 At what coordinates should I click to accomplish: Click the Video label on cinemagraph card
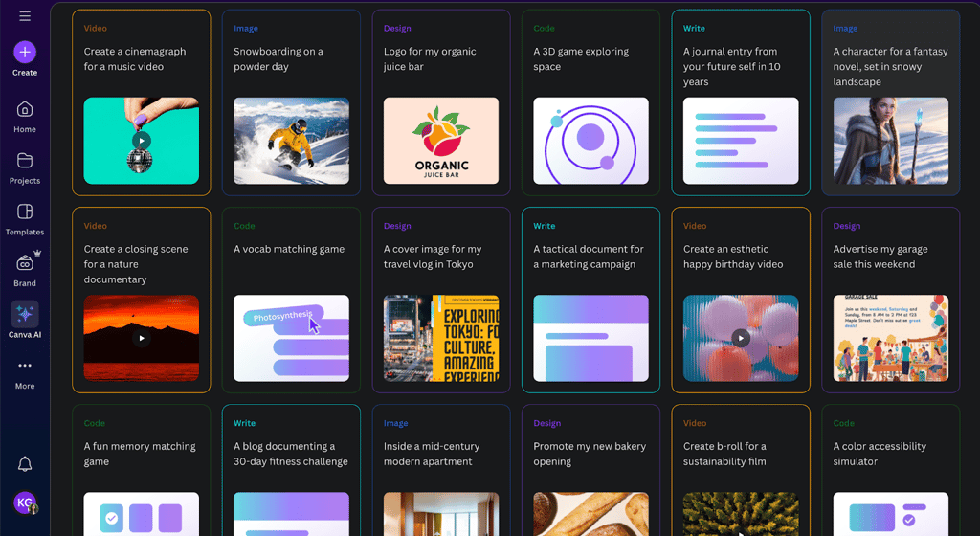95,28
